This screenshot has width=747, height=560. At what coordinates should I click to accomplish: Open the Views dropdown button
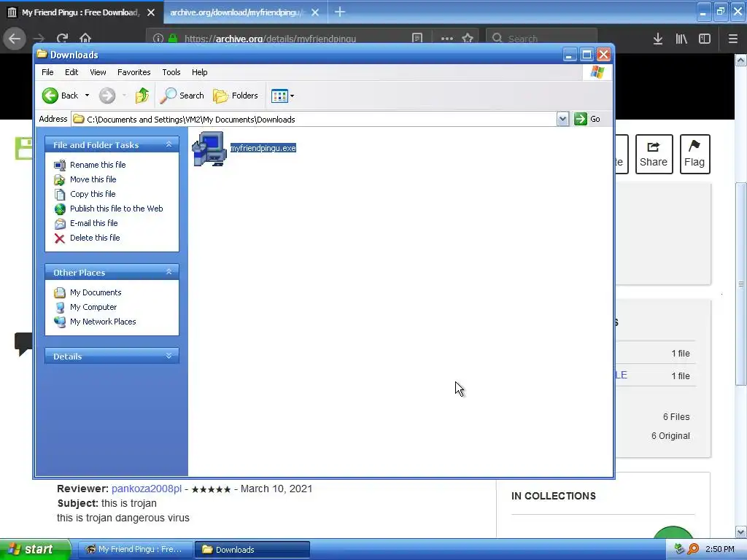(282, 96)
